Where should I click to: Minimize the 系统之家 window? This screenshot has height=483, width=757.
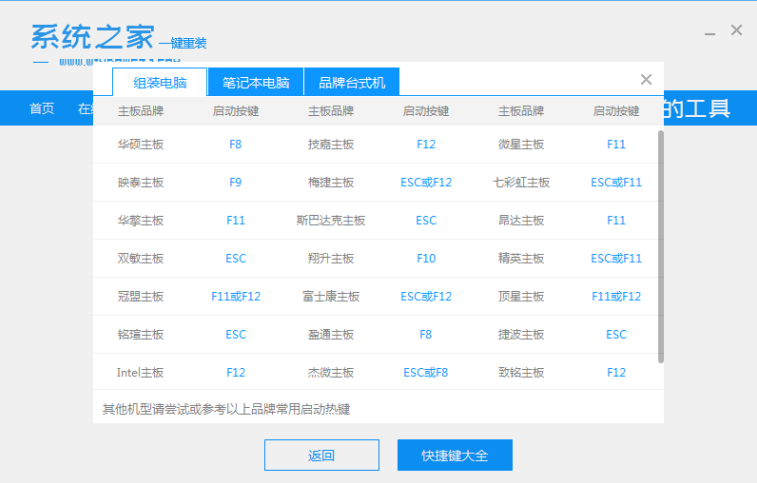point(706,31)
